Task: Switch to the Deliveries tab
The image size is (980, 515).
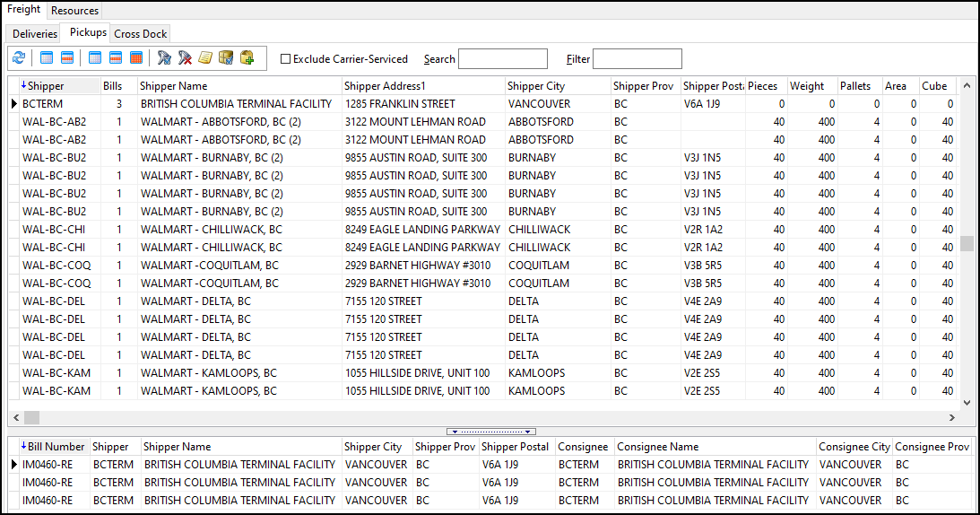Action: pyautogui.click(x=35, y=33)
